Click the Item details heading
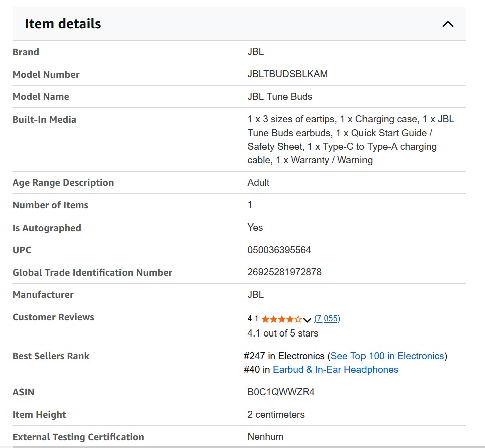This screenshot has height=448, width=485. click(63, 24)
